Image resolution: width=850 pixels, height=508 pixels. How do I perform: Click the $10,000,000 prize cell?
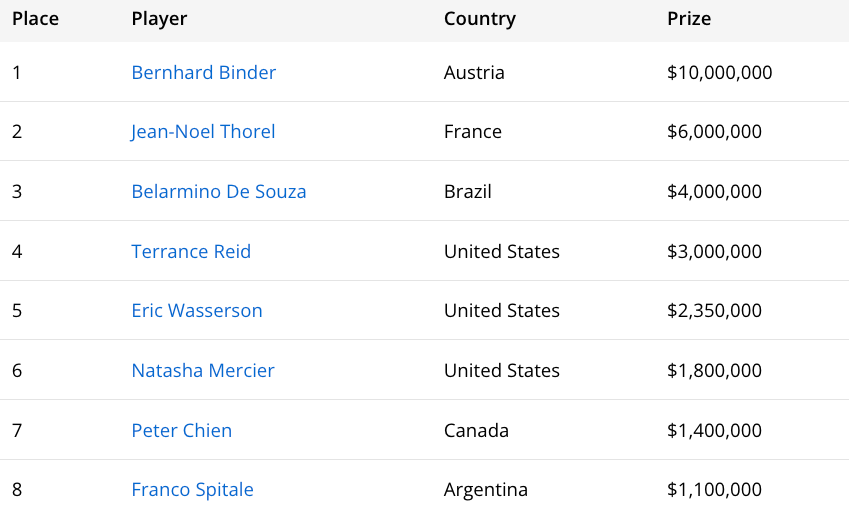(720, 72)
